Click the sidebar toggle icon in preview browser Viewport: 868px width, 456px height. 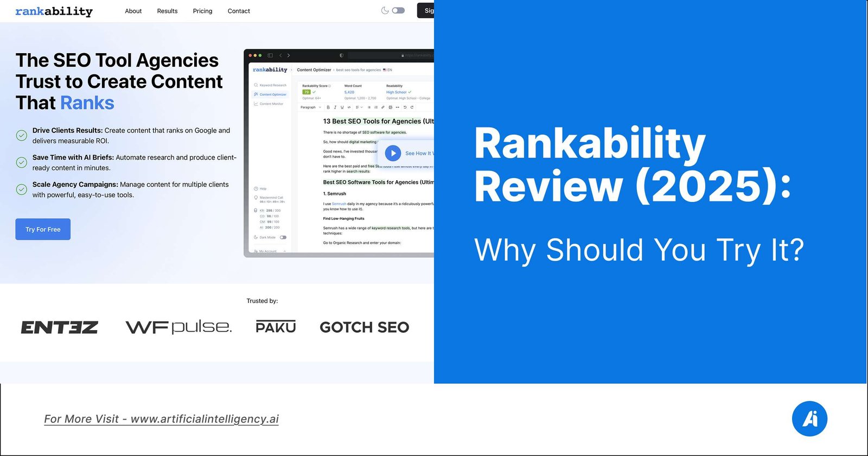(270, 55)
